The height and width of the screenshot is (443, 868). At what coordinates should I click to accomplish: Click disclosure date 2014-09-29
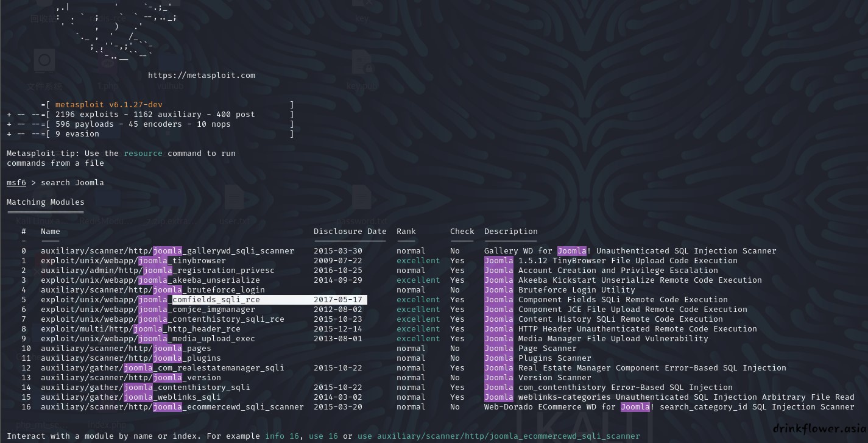338,280
